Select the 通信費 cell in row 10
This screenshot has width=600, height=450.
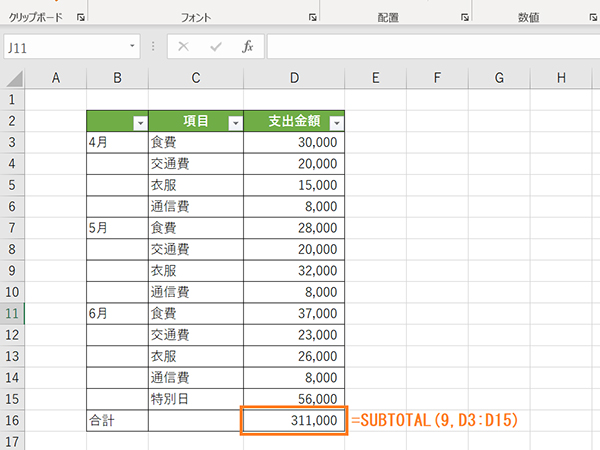pos(196,292)
